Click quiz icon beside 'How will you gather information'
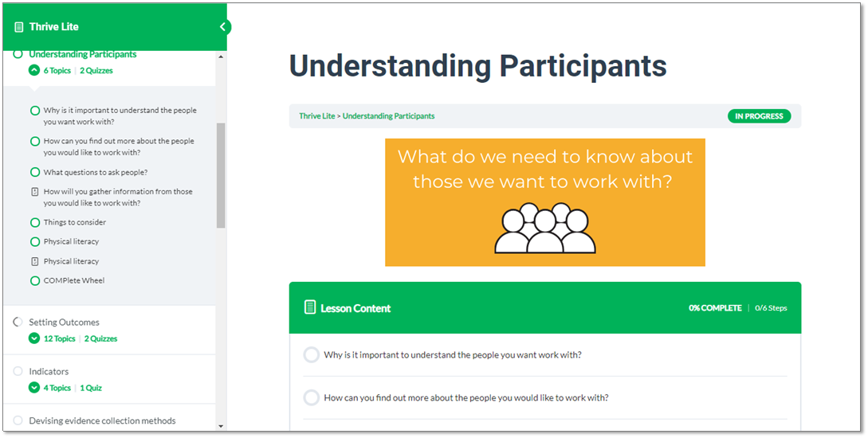The width and height of the screenshot is (868, 438). tap(35, 191)
